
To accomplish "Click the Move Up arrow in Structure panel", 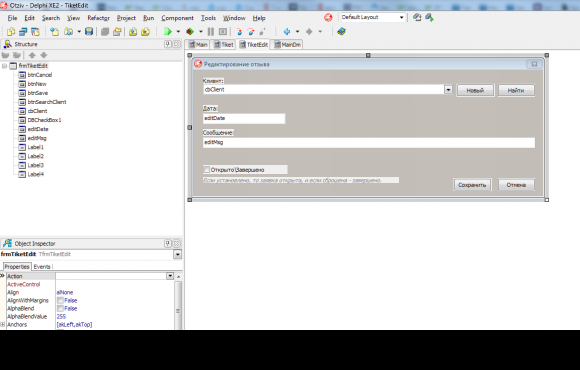I will [32, 55].
